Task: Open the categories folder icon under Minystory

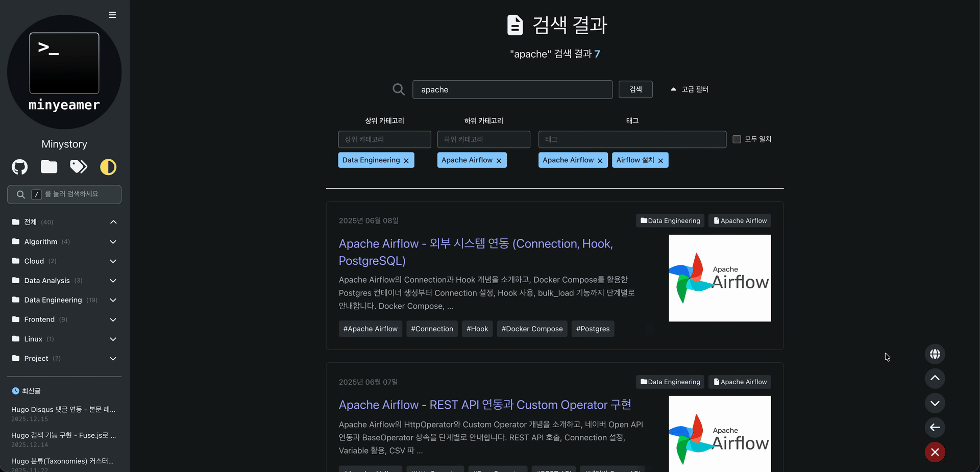Action: point(49,167)
